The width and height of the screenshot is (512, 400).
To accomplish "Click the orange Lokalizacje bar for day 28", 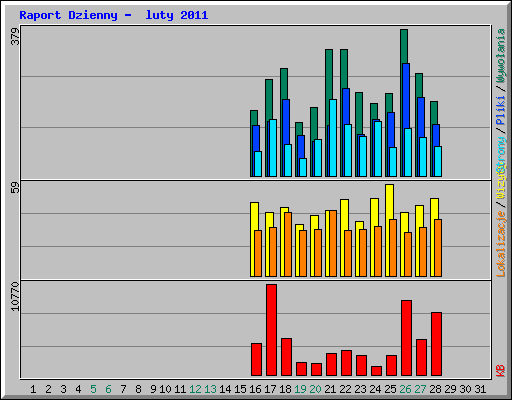I will (x=438, y=248).
